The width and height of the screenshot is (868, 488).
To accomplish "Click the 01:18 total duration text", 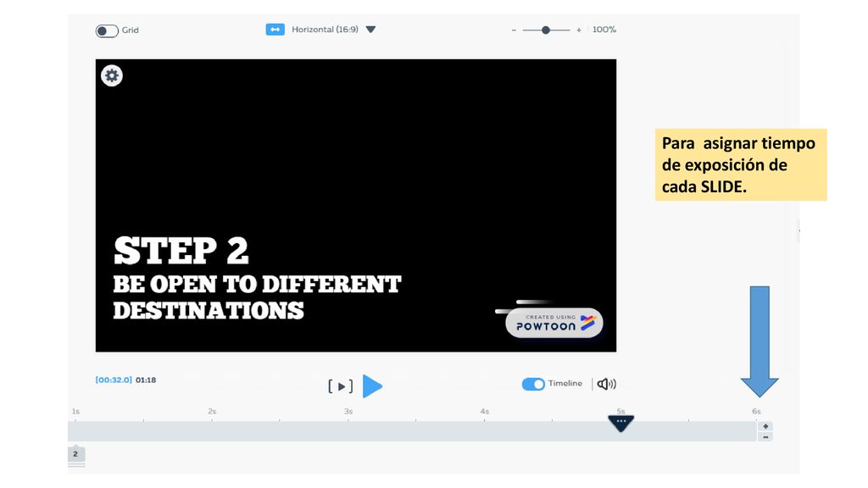I will click(146, 380).
